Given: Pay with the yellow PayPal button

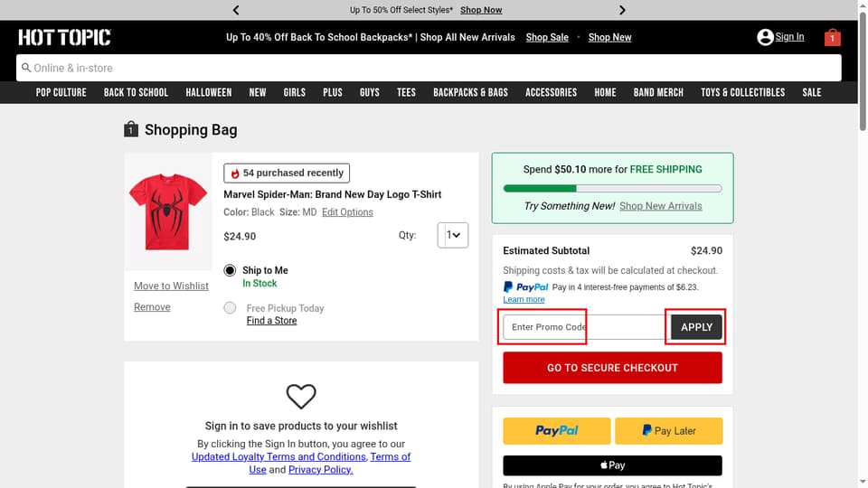Looking at the screenshot, I should click(x=556, y=431).
